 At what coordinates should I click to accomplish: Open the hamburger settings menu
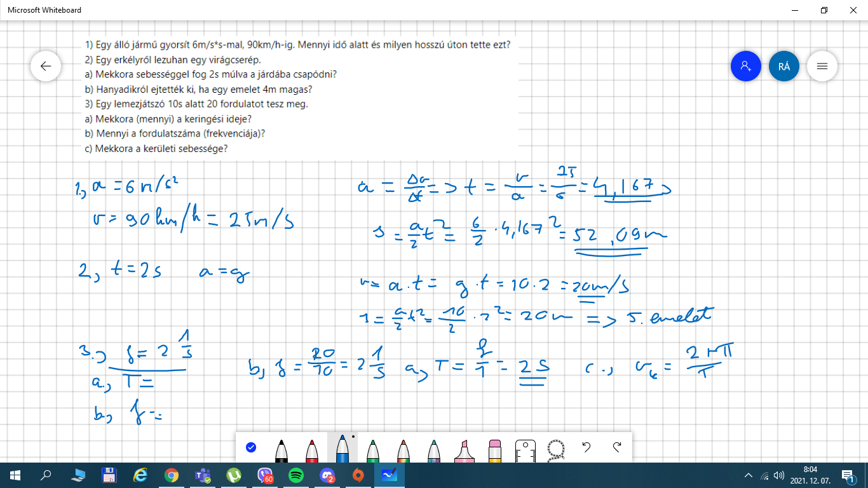822,66
